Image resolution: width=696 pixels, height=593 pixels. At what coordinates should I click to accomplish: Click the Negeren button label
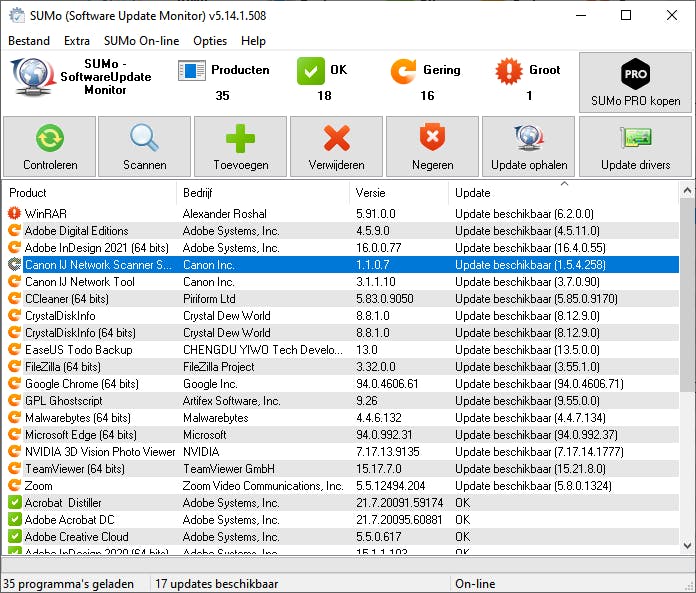pos(433,165)
